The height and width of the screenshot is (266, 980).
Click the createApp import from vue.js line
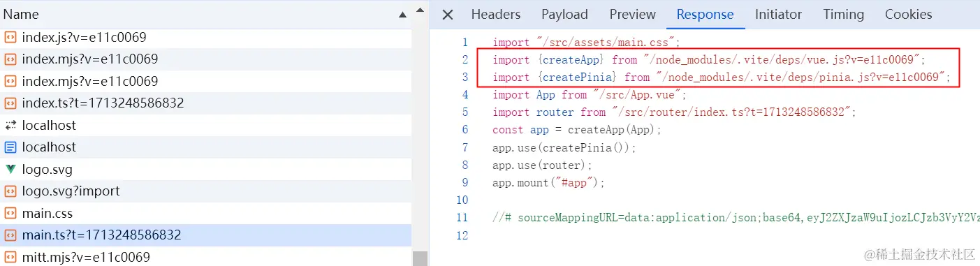[709, 60]
